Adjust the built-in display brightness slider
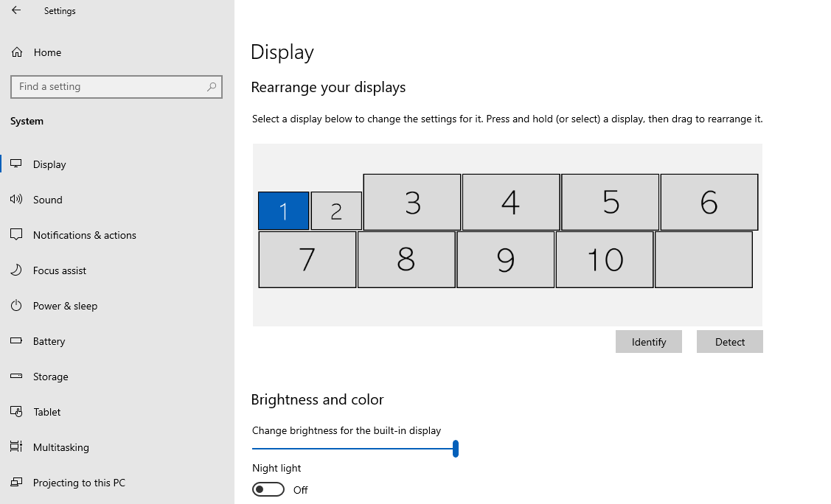Viewport: 831px width, 504px height. [x=456, y=448]
